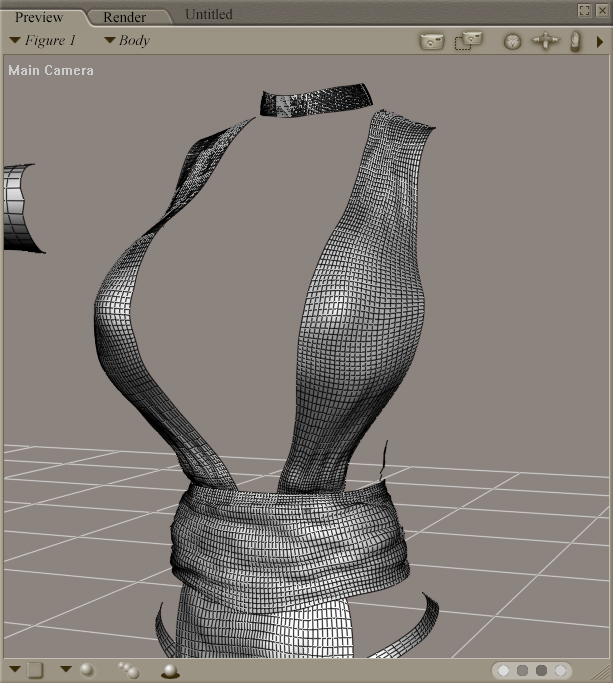
Task: Click the third darkest color dot
Action: (x=542, y=670)
